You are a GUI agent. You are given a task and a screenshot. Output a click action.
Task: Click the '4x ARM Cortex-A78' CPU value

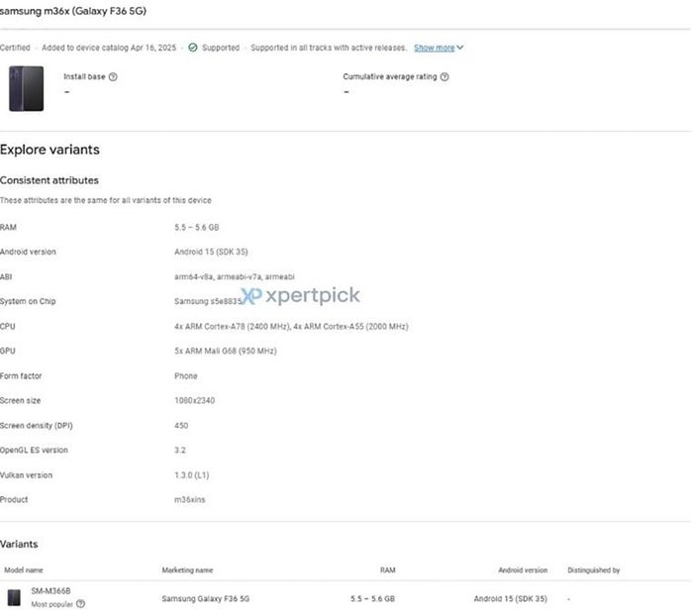coord(291,327)
